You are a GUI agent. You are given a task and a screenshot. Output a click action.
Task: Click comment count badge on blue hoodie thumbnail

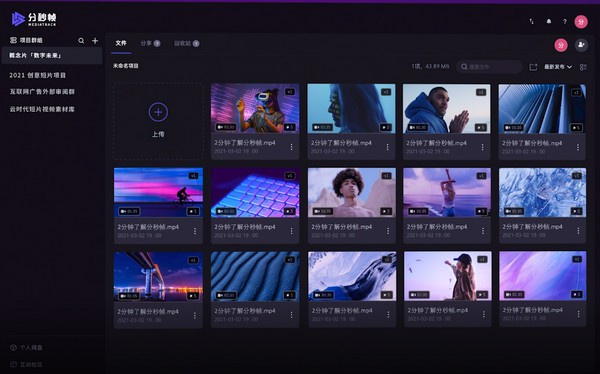pyautogui.click(x=481, y=127)
